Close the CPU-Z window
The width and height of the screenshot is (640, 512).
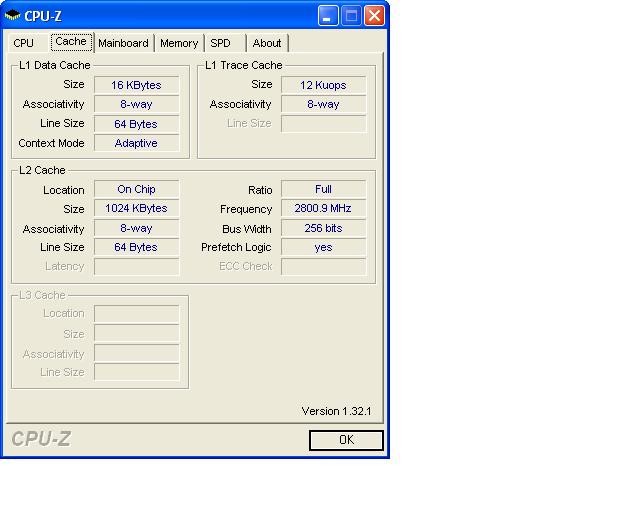click(x=374, y=15)
